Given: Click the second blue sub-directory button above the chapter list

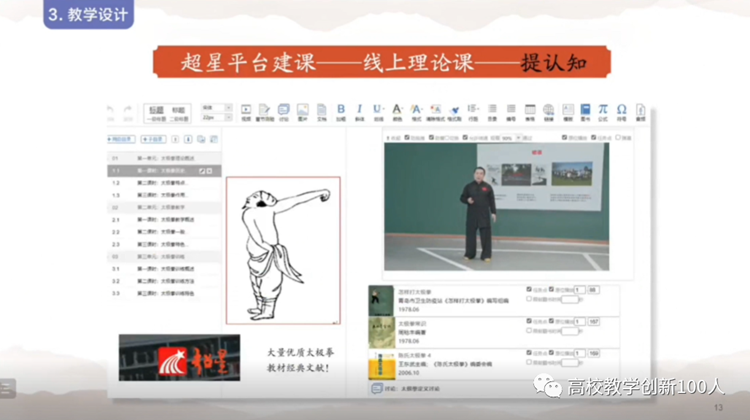Looking at the screenshot, I should tap(155, 139).
